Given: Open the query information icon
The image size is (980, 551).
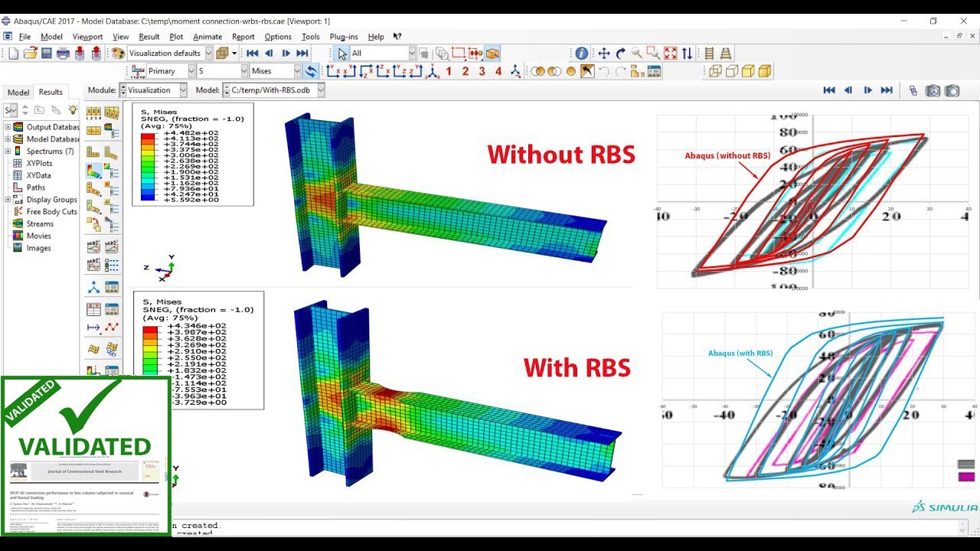Looking at the screenshot, I should [582, 54].
